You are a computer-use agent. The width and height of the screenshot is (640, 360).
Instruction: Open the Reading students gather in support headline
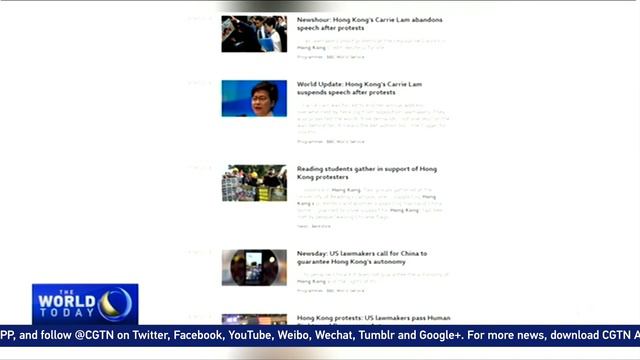[367, 173]
